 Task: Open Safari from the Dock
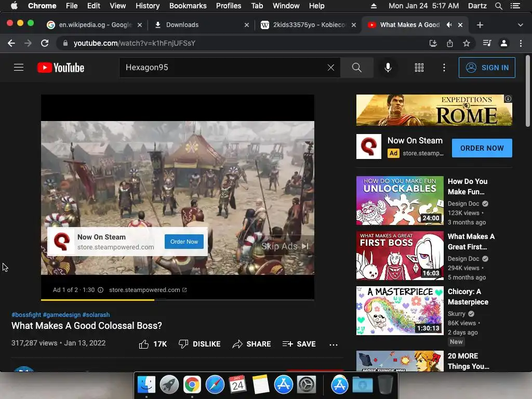[215, 385]
